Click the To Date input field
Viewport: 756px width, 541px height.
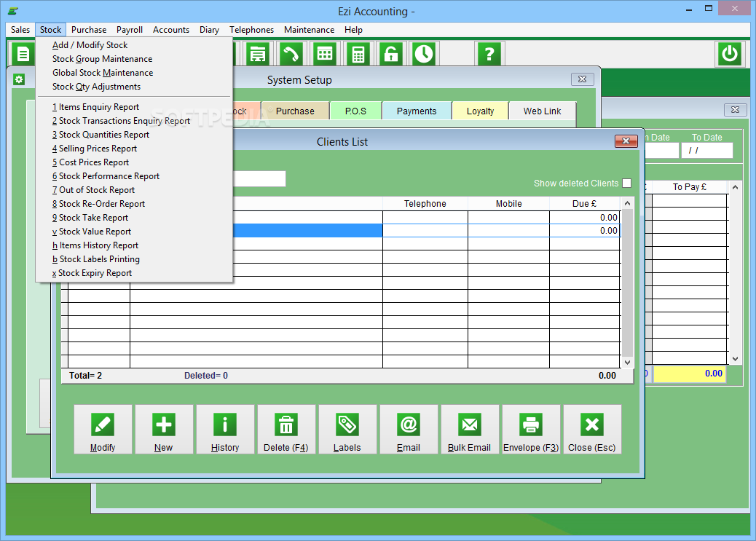click(706, 151)
